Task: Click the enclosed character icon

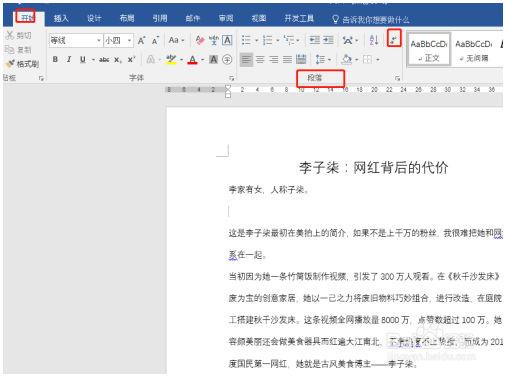Action: tap(227, 59)
